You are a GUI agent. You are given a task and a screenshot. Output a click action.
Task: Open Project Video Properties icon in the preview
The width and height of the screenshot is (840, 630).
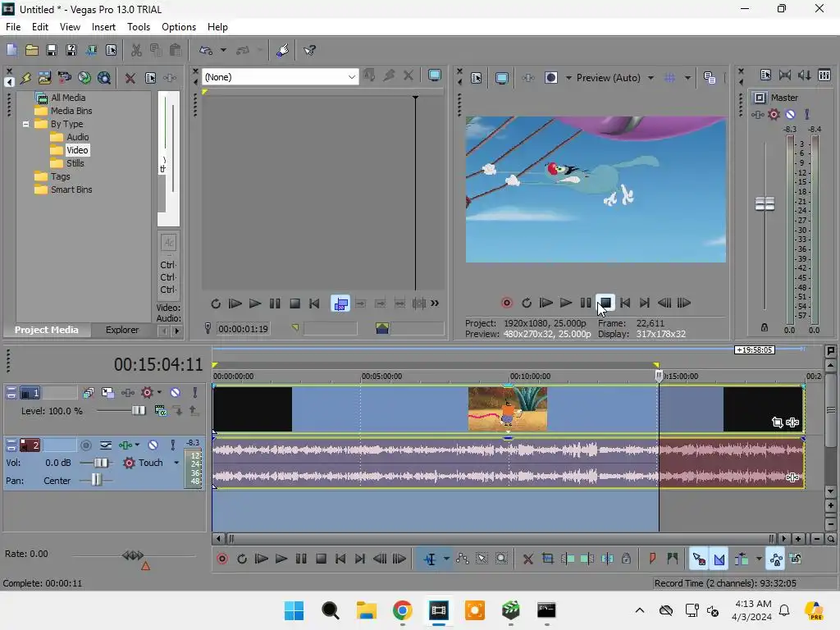477,78
